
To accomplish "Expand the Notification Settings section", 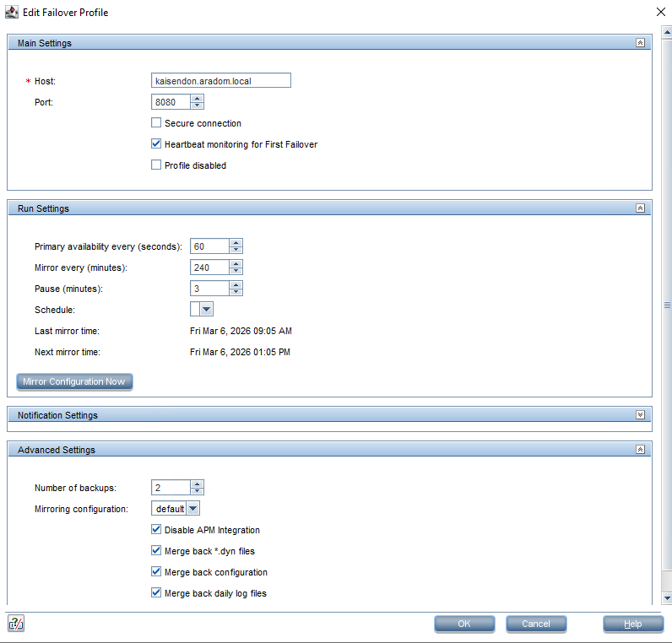I will tap(640, 414).
